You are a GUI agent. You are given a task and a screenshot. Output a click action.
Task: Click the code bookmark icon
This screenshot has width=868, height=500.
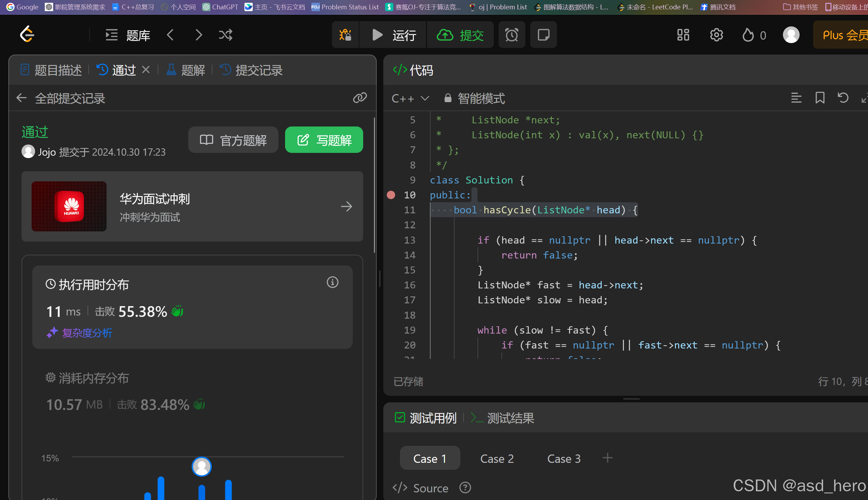(x=820, y=98)
